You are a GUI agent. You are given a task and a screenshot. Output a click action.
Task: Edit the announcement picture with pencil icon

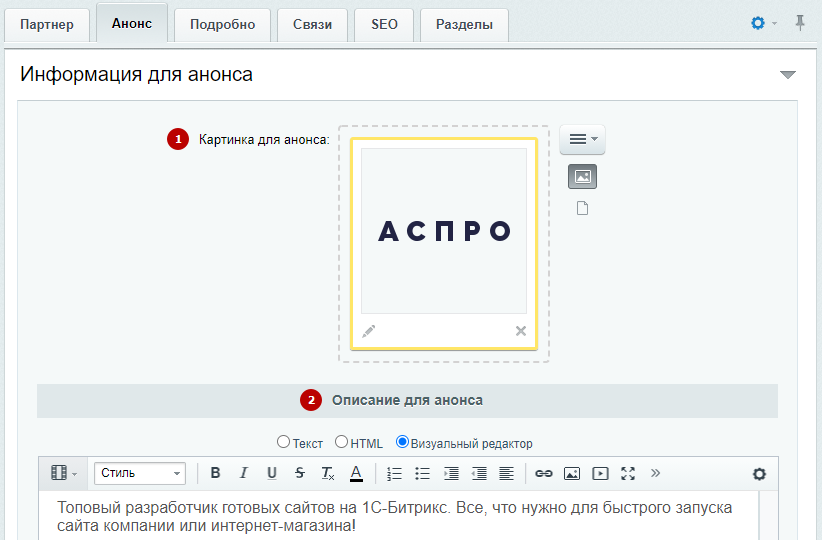tap(369, 331)
